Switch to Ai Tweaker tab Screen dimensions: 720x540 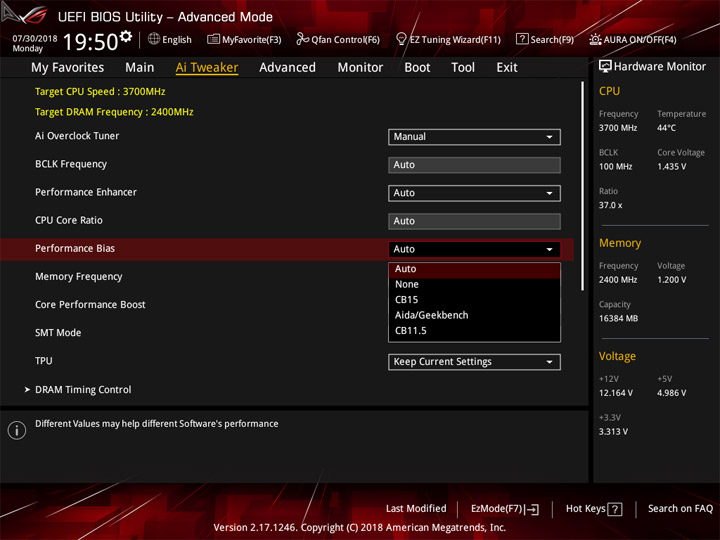point(207,68)
